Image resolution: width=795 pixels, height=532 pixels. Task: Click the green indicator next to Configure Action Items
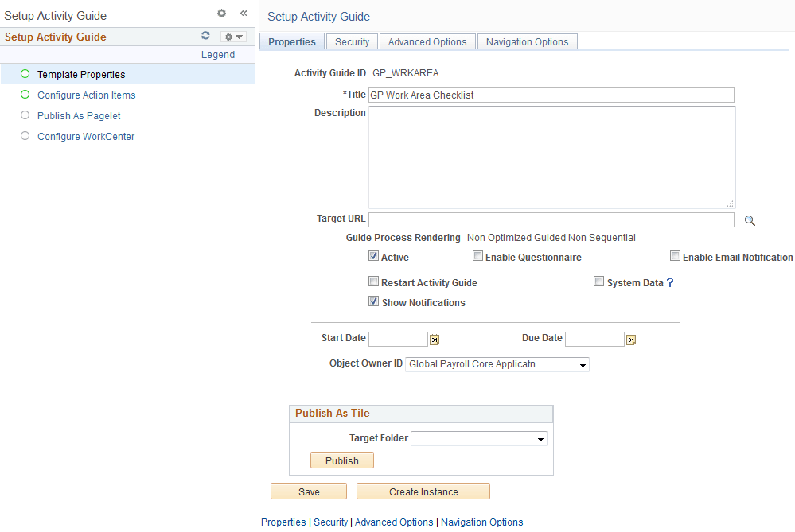25,95
